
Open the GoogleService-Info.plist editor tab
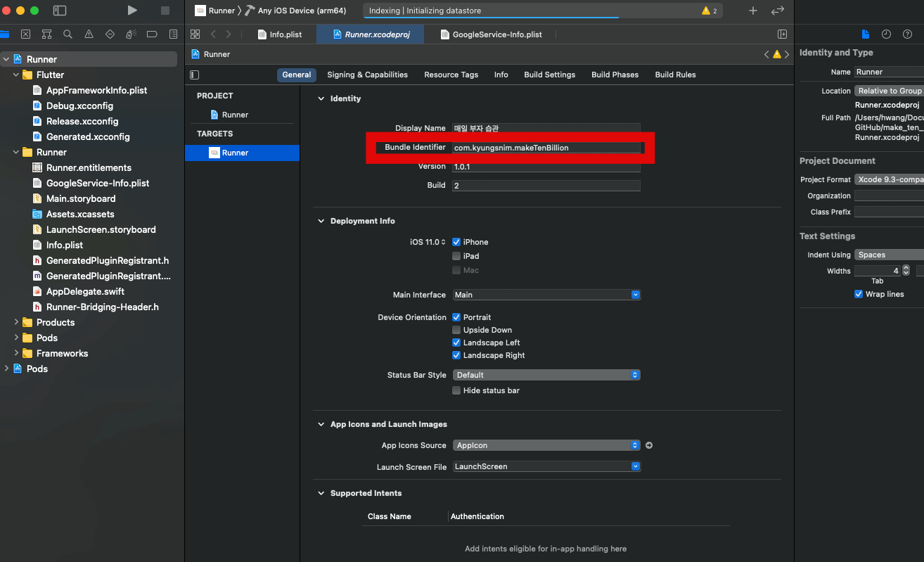[491, 34]
